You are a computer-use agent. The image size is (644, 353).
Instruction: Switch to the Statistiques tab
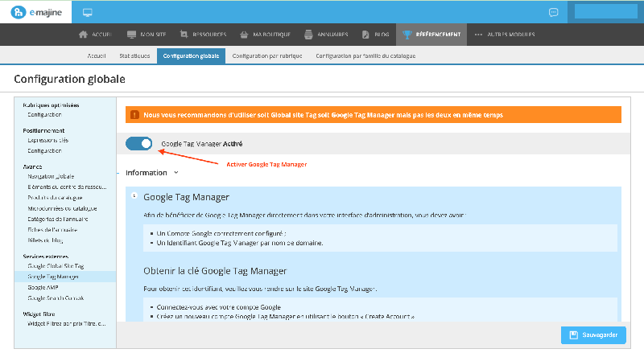coord(134,55)
